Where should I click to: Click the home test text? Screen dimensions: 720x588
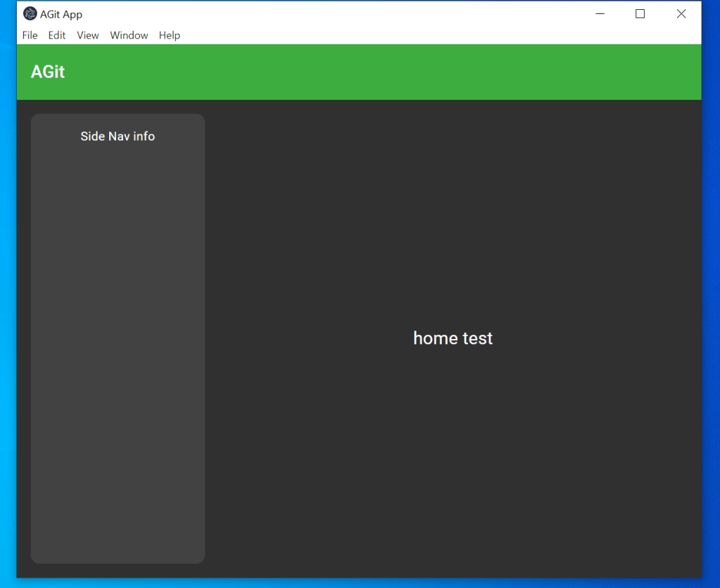coord(453,338)
